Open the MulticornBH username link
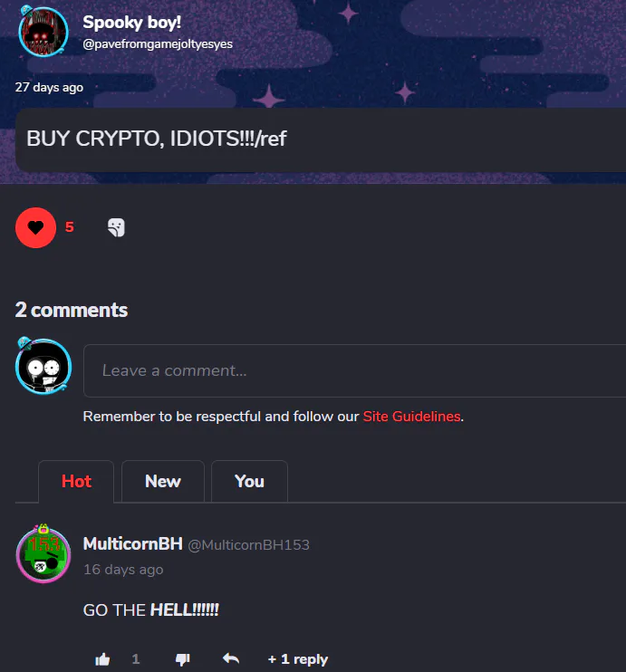 (133, 544)
